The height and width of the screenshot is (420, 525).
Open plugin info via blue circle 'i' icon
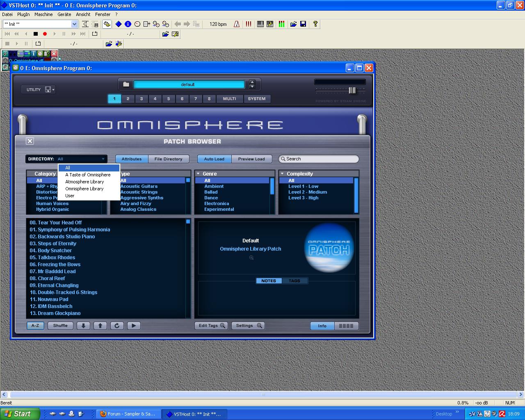point(128,24)
